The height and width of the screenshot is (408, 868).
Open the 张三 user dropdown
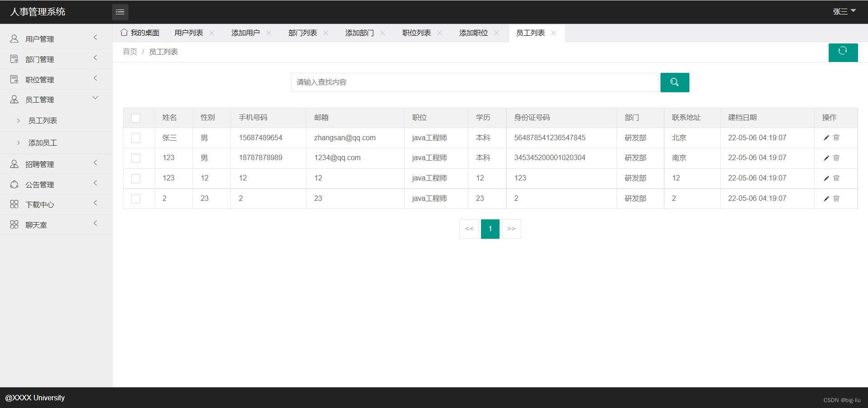[844, 11]
